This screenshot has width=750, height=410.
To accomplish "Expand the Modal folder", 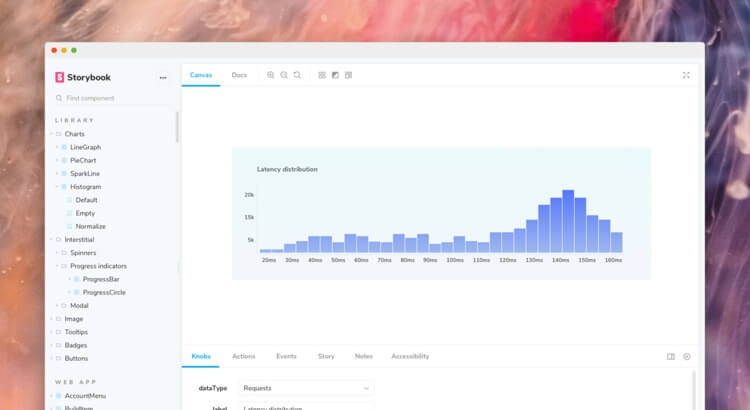I will [79, 305].
